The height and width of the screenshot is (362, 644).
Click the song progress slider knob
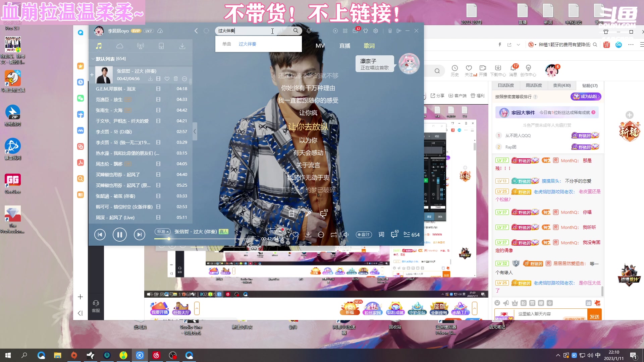pyautogui.click(x=169, y=239)
